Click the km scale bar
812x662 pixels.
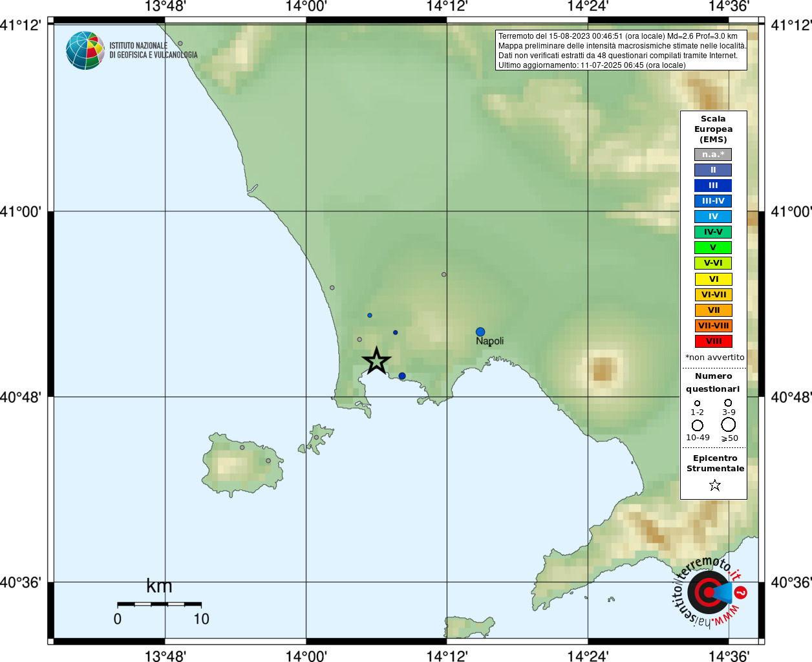159,604
